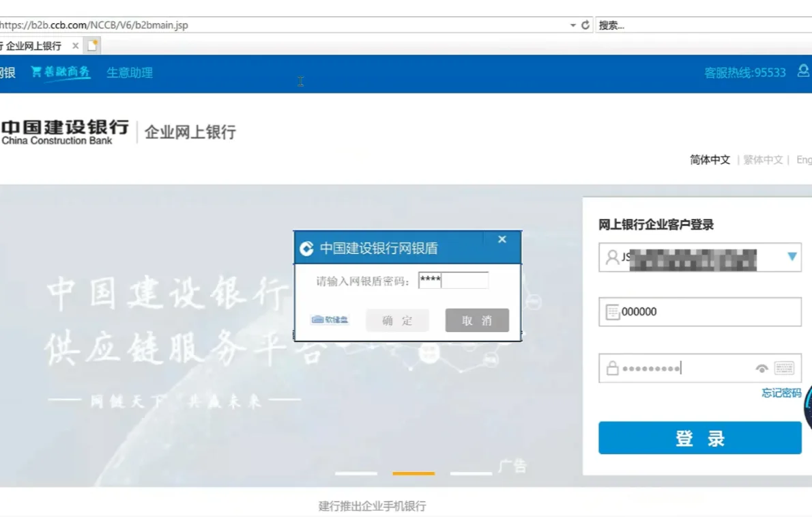This screenshot has height=517, width=812.
Task: Close the 企业网上银行 browser tab
Action: (76, 46)
